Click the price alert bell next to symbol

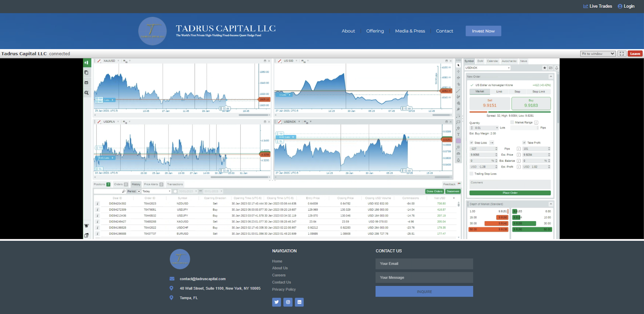(557, 68)
